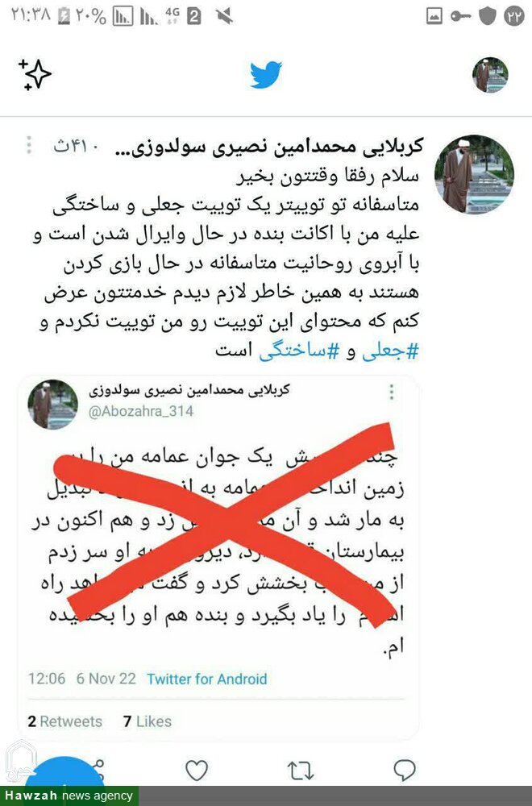The height and width of the screenshot is (806, 532).
Task: Tap the Twitter bird logo
Action: click(x=266, y=74)
